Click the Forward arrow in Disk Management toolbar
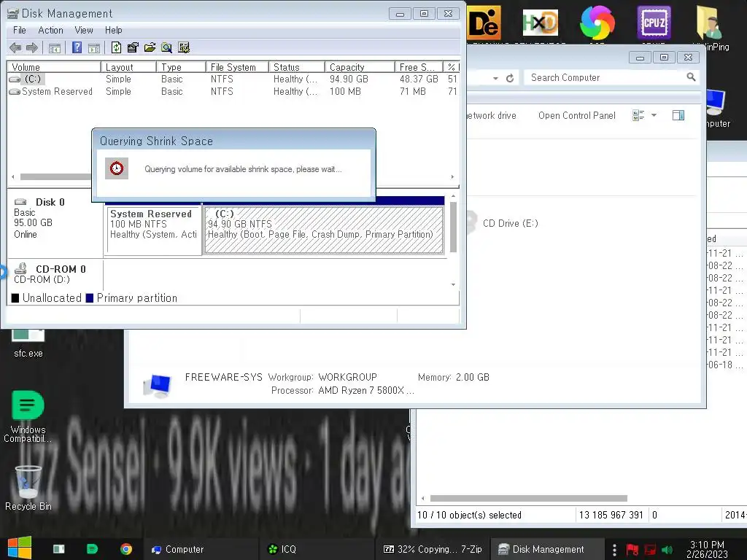Image resolution: width=747 pixels, height=560 pixels. (x=32, y=47)
